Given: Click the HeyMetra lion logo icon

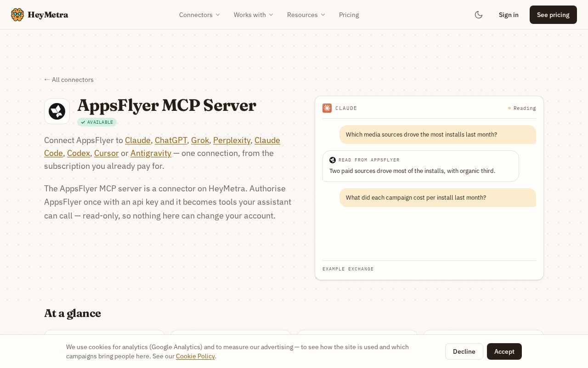Looking at the screenshot, I should point(17,15).
